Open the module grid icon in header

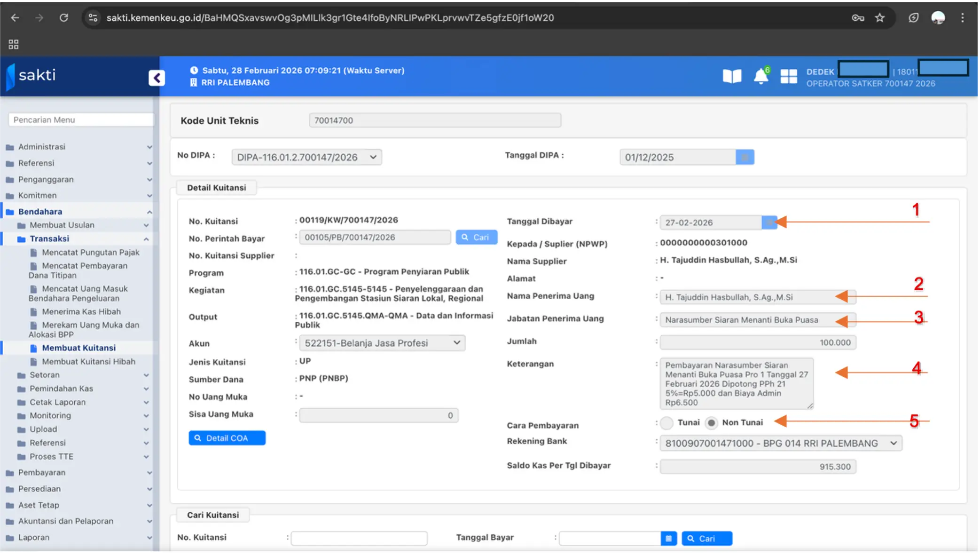click(788, 76)
